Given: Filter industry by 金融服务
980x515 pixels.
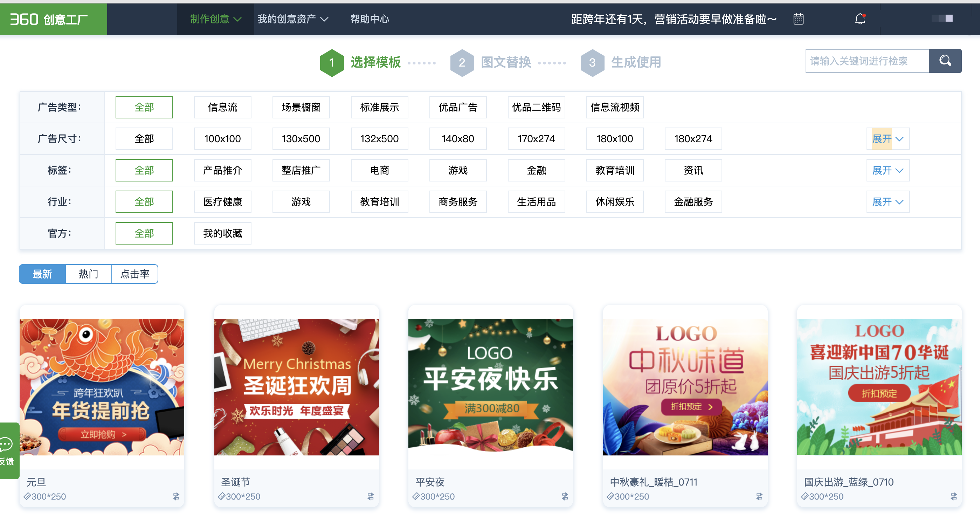Looking at the screenshot, I should (x=693, y=202).
